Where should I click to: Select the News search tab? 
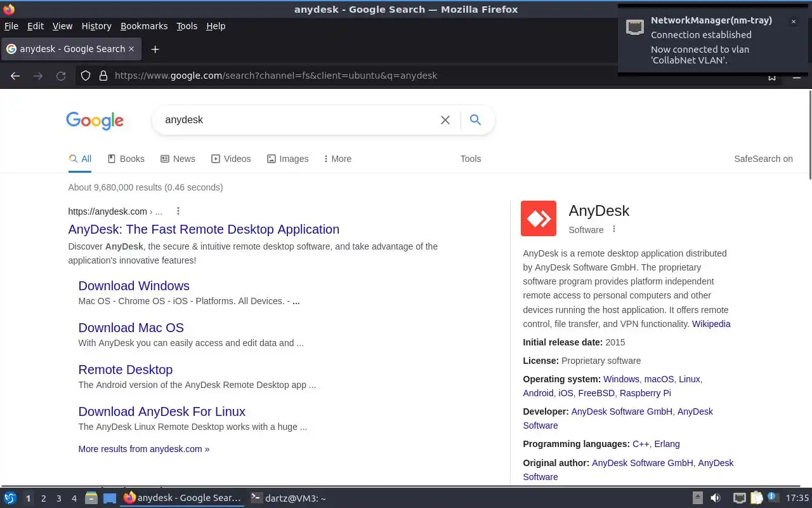tap(178, 159)
